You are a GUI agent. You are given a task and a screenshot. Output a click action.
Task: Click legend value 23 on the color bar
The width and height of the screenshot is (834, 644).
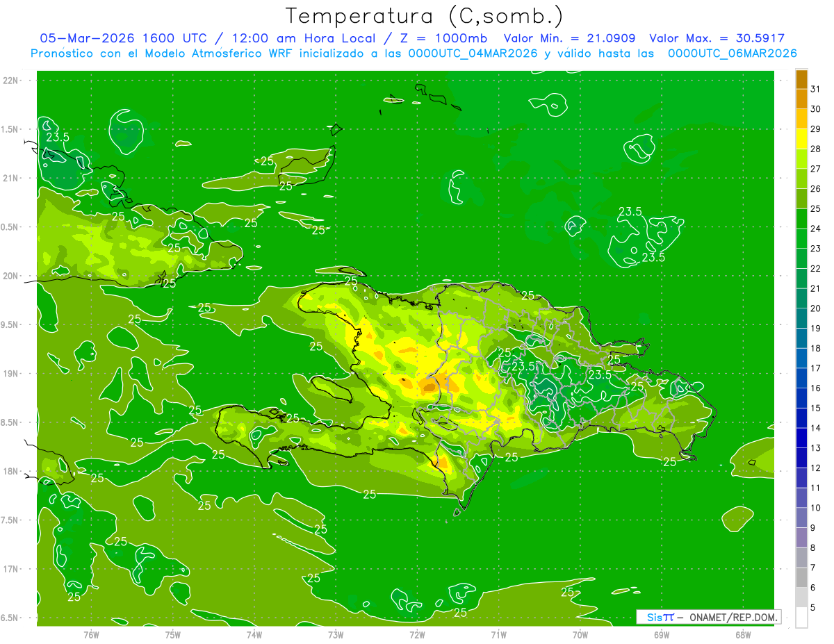click(x=816, y=249)
